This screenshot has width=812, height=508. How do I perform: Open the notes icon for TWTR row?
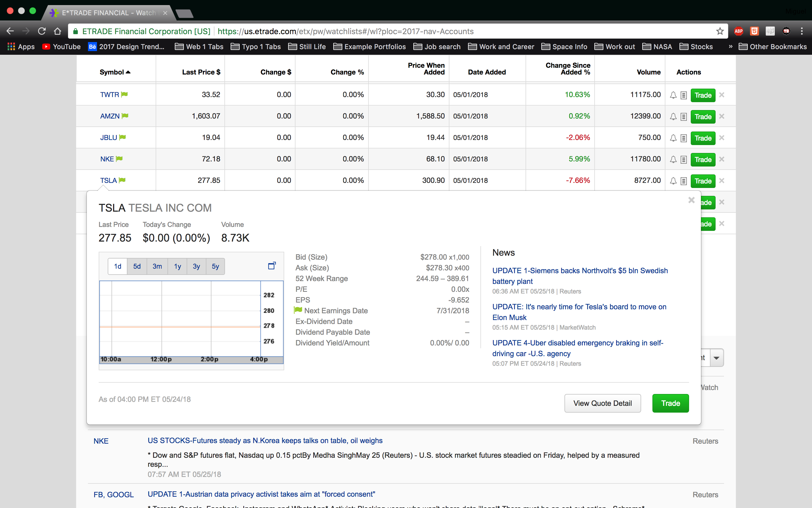pyautogui.click(x=683, y=95)
